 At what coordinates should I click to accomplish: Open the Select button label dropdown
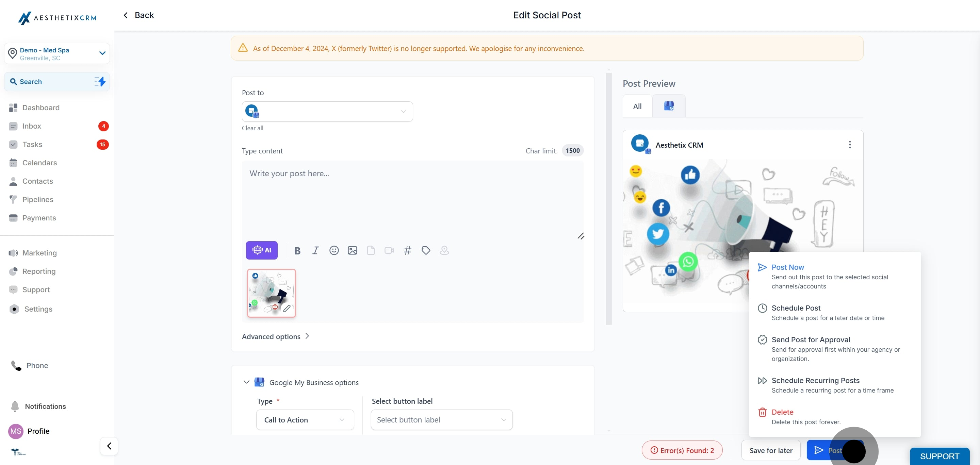click(x=441, y=420)
